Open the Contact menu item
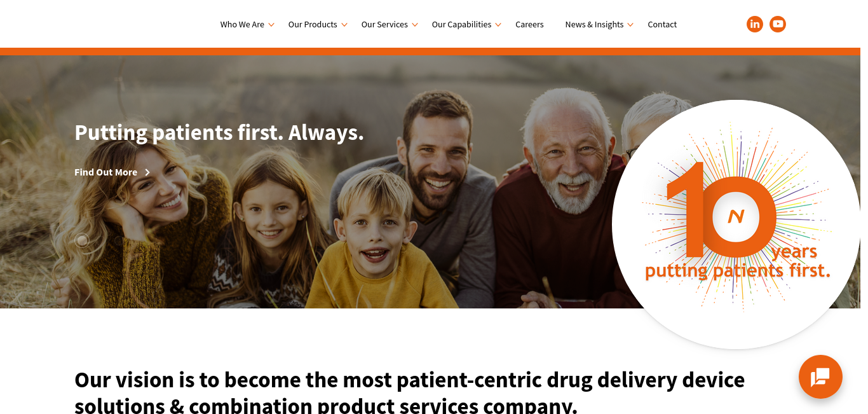The image size is (868, 414). (662, 24)
